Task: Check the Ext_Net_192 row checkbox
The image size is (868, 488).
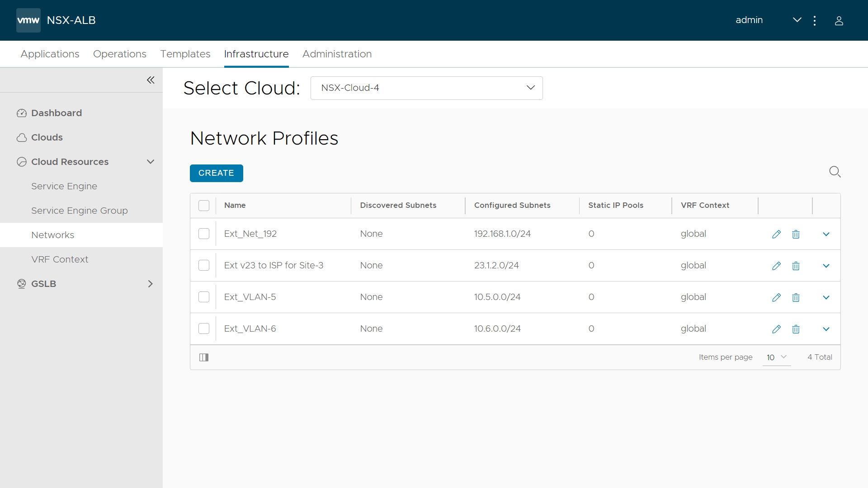Action: (204, 234)
